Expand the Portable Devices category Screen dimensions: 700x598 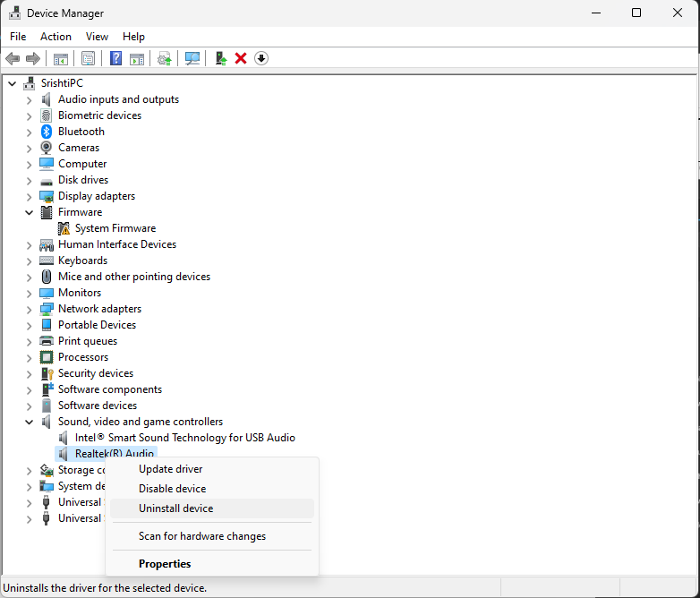click(x=29, y=326)
